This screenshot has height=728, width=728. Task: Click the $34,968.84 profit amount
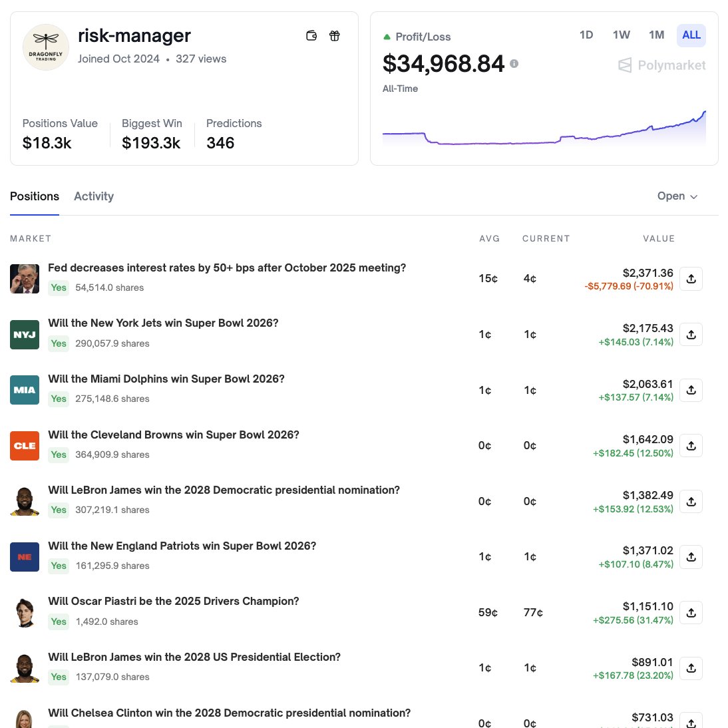click(x=443, y=64)
